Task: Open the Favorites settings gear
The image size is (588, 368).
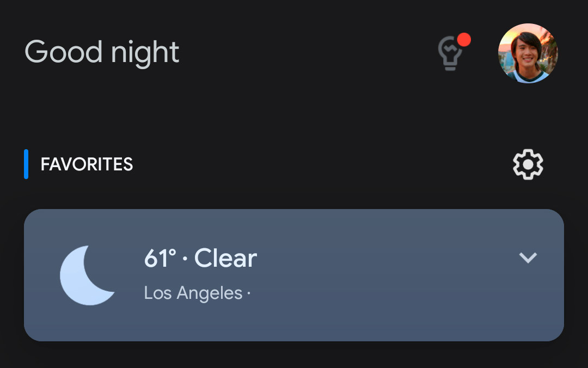Action: [x=528, y=164]
